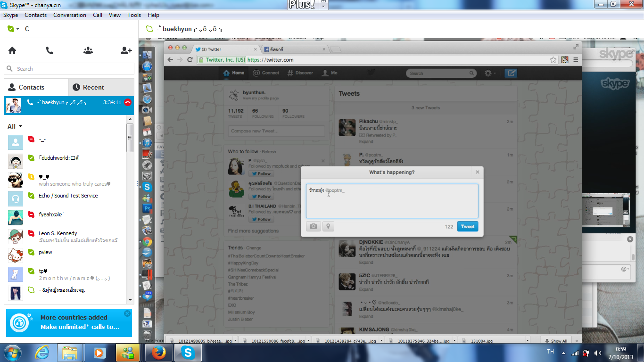
Task: Open iTunes from the Mac dock
Action: pyautogui.click(x=147, y=143)
